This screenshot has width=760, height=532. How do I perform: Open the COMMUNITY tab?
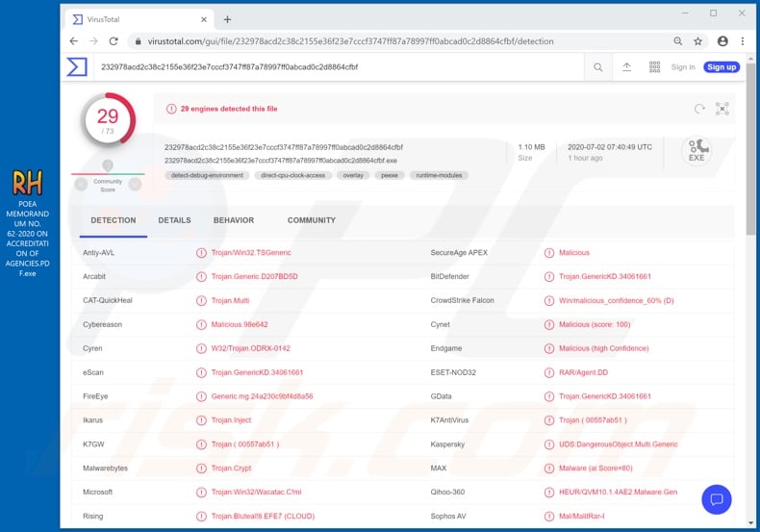311,220
